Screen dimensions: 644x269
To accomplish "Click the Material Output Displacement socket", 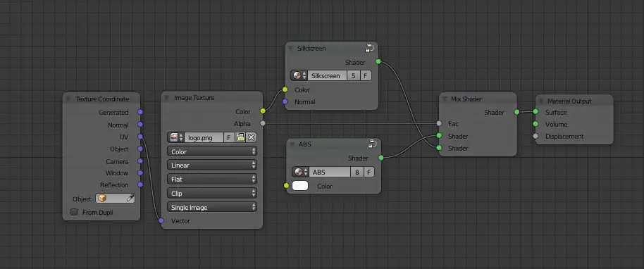I will tap(535, 136).
